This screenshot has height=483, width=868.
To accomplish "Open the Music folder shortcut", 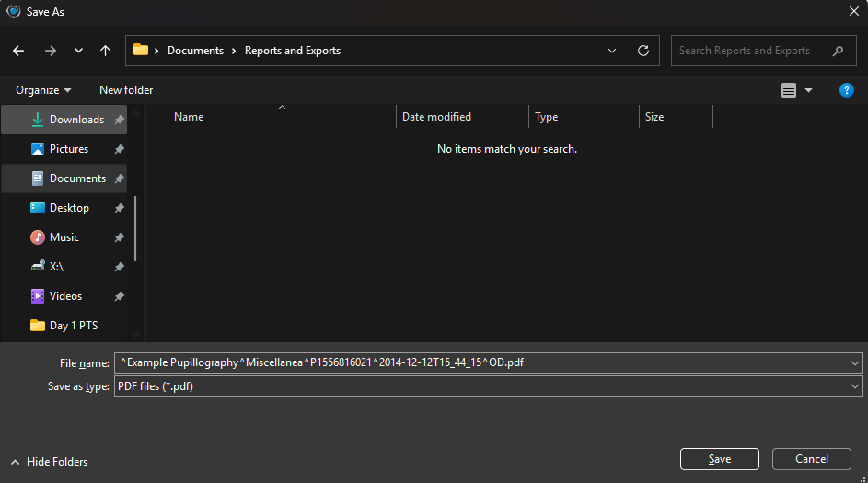I will coord(64,237).
